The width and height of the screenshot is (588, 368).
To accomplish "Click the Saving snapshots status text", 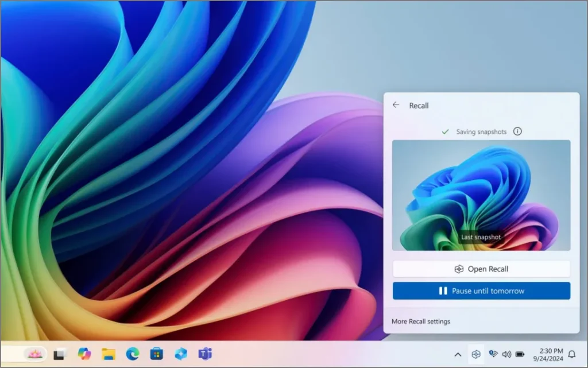I will [x=481, y=131].
